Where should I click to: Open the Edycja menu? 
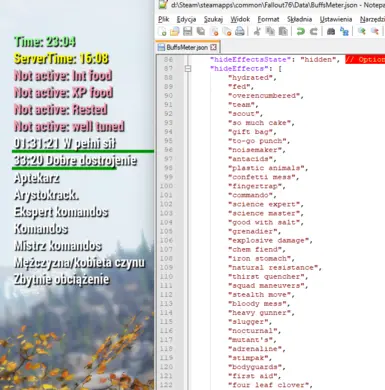(186, 19)
